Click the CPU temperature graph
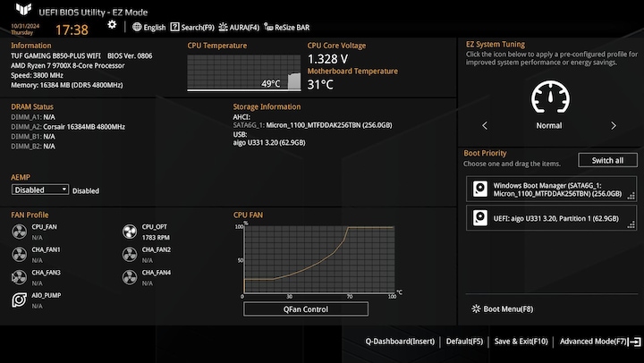The width and height of the screenshot is (644, 363). click(244, 72)
